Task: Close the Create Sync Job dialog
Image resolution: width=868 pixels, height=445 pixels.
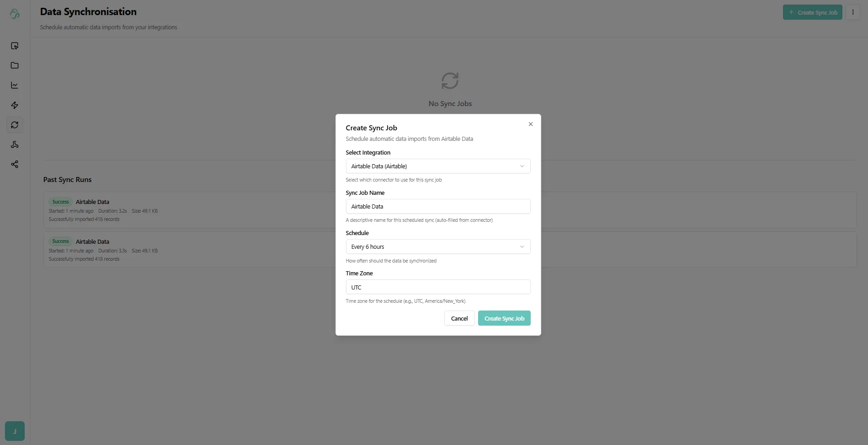Action: point(531,124)
